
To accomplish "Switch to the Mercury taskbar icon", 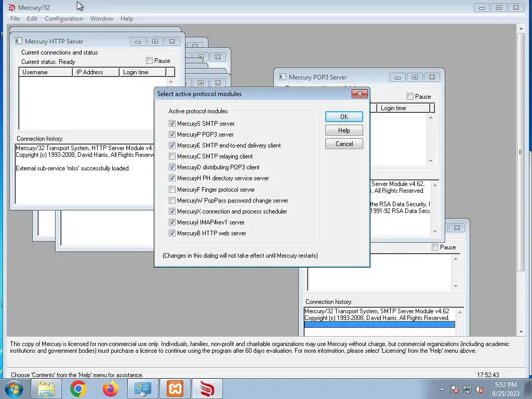I will [x=207, y=389].
